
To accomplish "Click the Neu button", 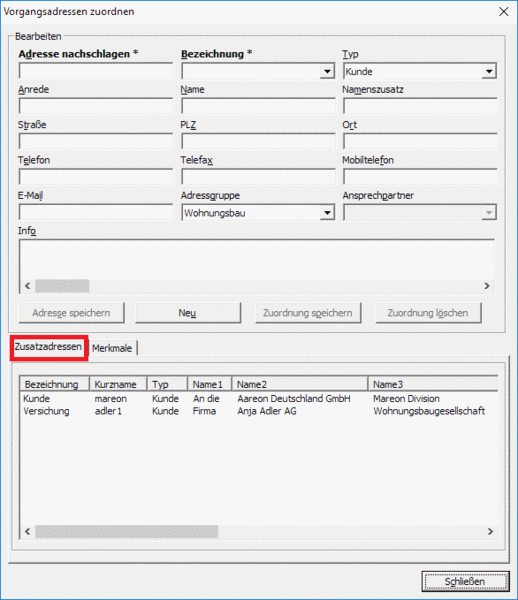I will click(x=187, y=313).
